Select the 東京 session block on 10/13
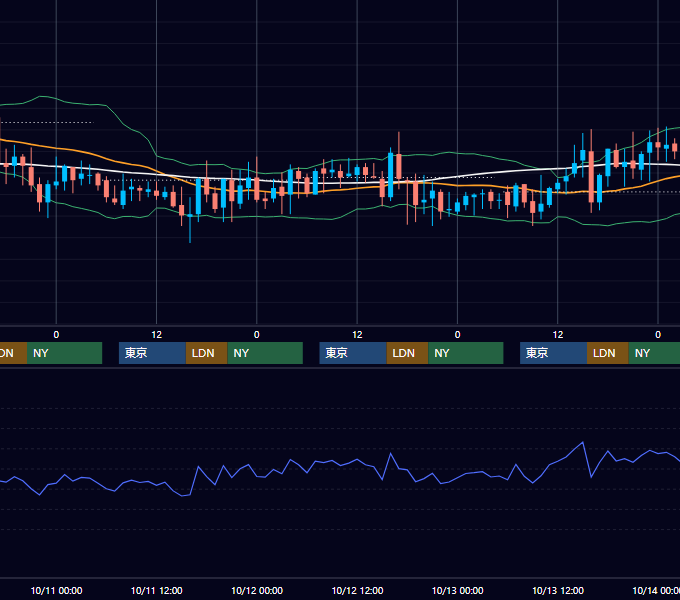The width and height of the screenshot is (680, 600). 553,353
